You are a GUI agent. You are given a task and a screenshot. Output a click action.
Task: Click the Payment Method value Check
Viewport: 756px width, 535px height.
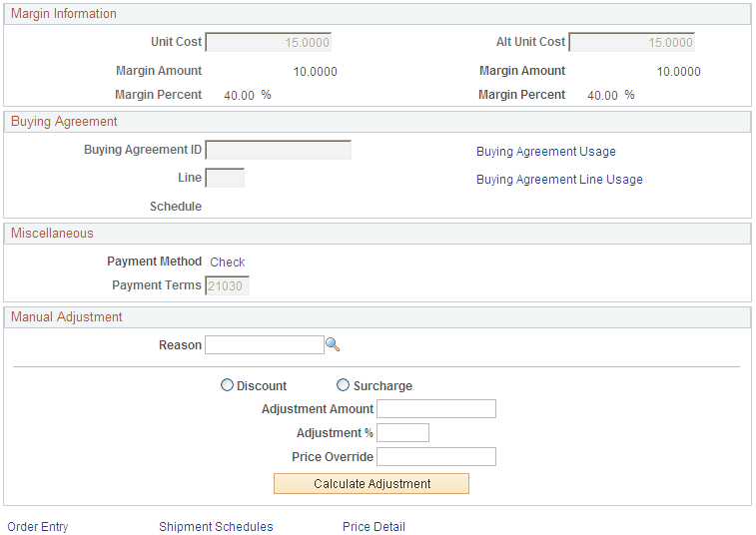pyautogui.click(x=228, y=263)
